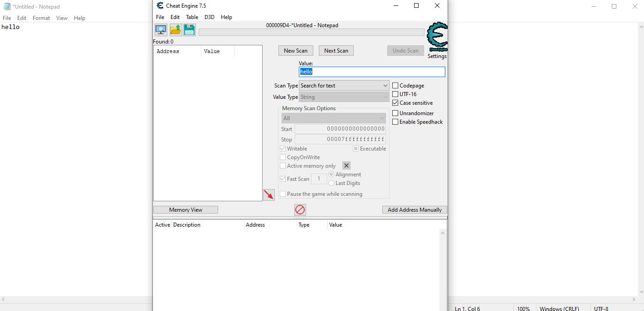Enable the UTF-16 checkbox
644x311 pixels.
(x=395, y=94)
